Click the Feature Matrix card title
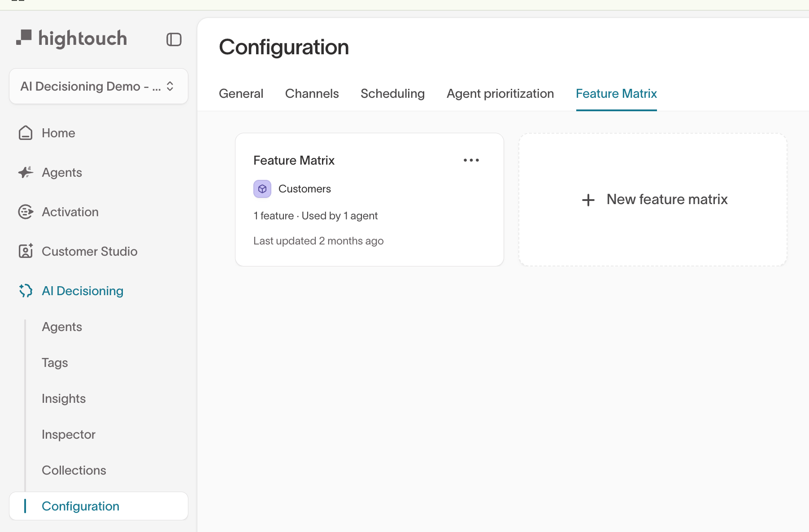The width and height of the screenshot is (809, 532). point(294,160)
